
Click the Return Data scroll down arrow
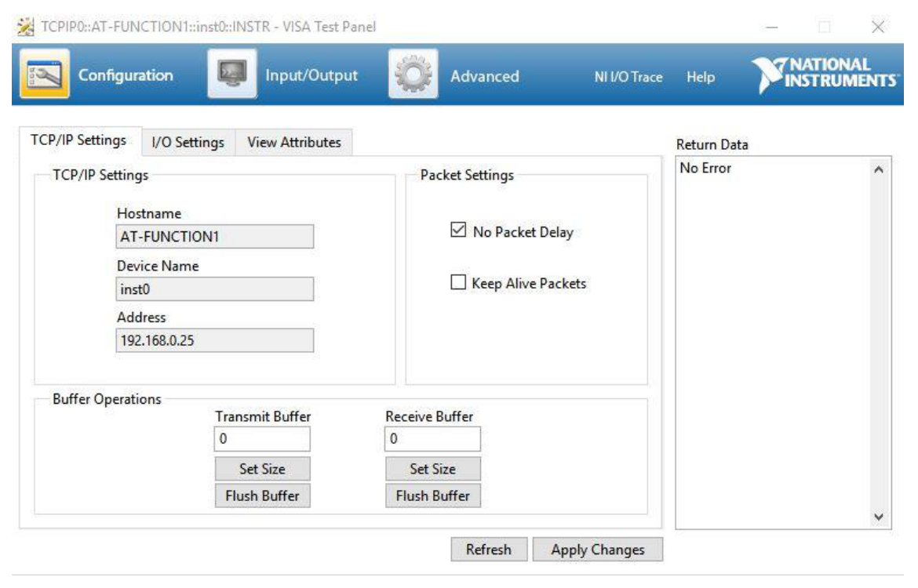coord(878,517)
